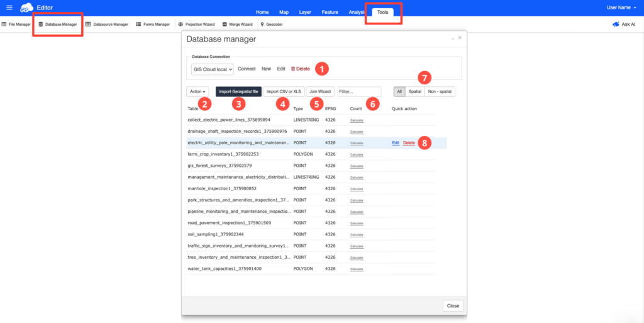This screenshot has height=323, width=644.
Task: Open the Action dropdown menu
Action: coord(197,92)
